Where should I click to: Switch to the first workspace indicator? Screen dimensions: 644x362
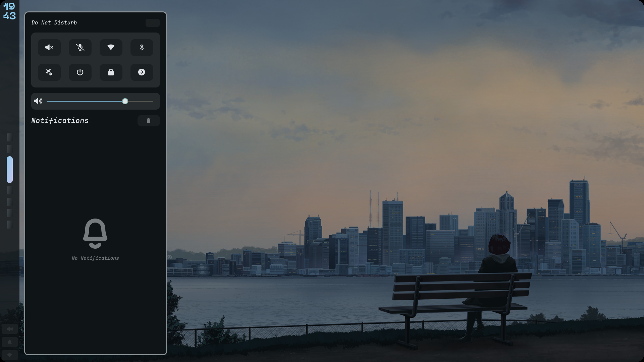(9, 137)
